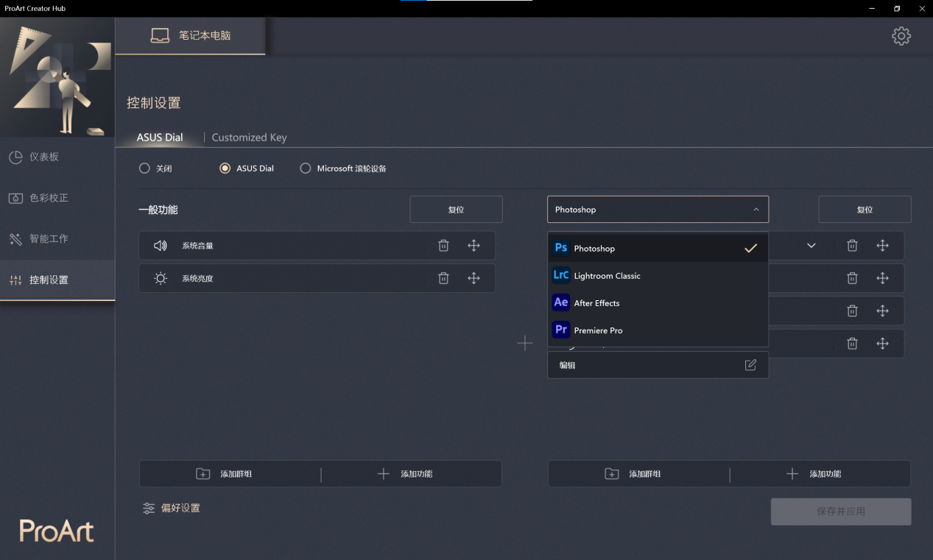Click the pie chart icon beside 仪表板
The width and height of the screenshot is (933, 560).
point(15,157)
